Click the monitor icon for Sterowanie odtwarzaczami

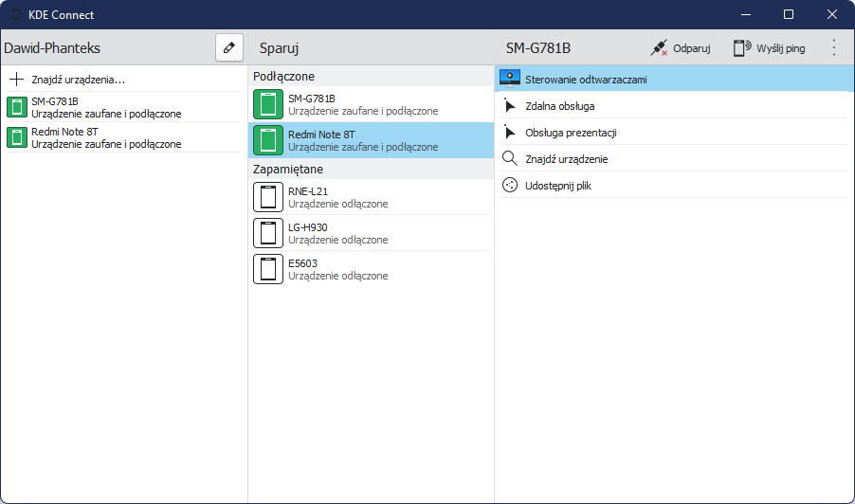point(510,79)
